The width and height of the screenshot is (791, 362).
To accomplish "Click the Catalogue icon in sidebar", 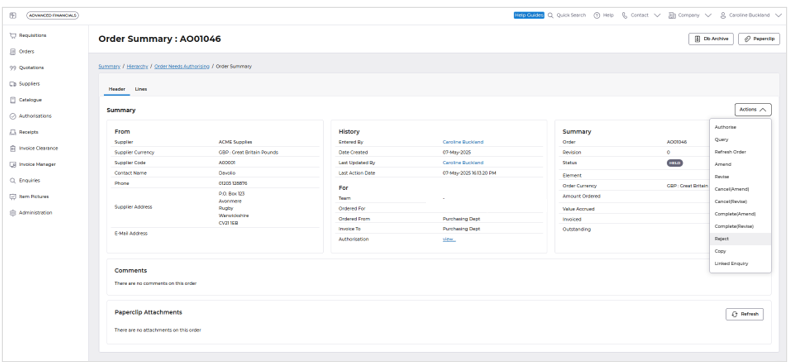I will coord(13,100).
